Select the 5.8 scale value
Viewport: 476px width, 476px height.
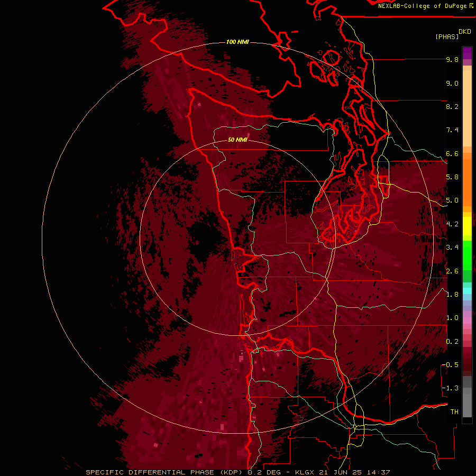click(x=452, y=177)
